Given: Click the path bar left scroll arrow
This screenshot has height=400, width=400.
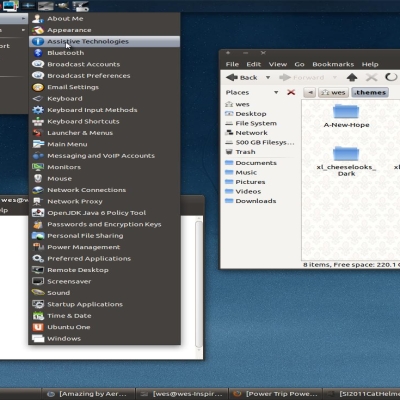Looking at the screenshot, I should tap(310, 92).
